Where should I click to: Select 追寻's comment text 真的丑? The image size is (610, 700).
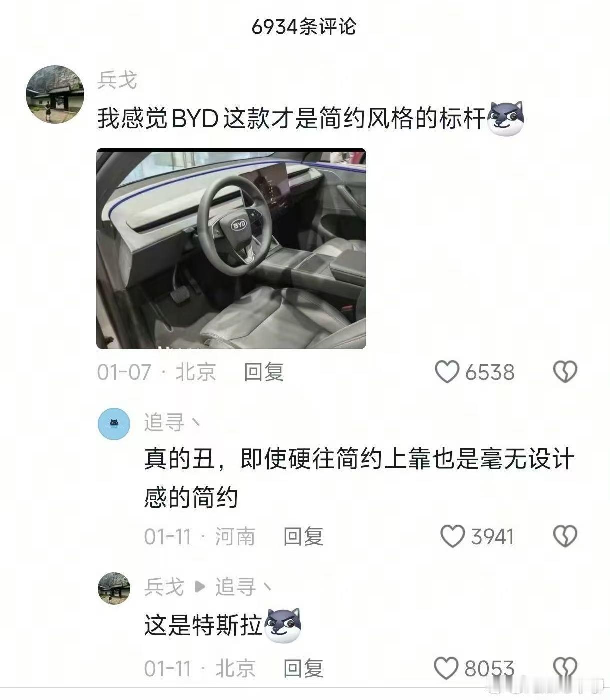[179, 459]
